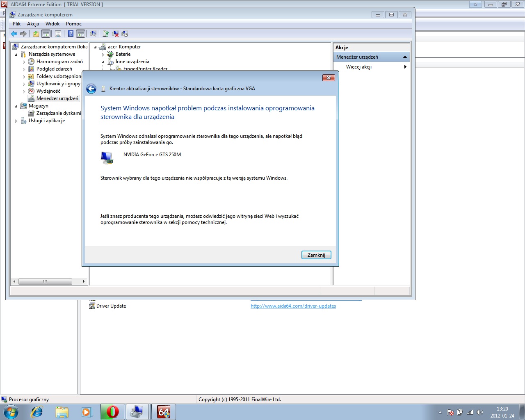This screenshot has width=525, height=420.
Task: Expand Użytkownicy i grupy node
Action: pos(24,84)
